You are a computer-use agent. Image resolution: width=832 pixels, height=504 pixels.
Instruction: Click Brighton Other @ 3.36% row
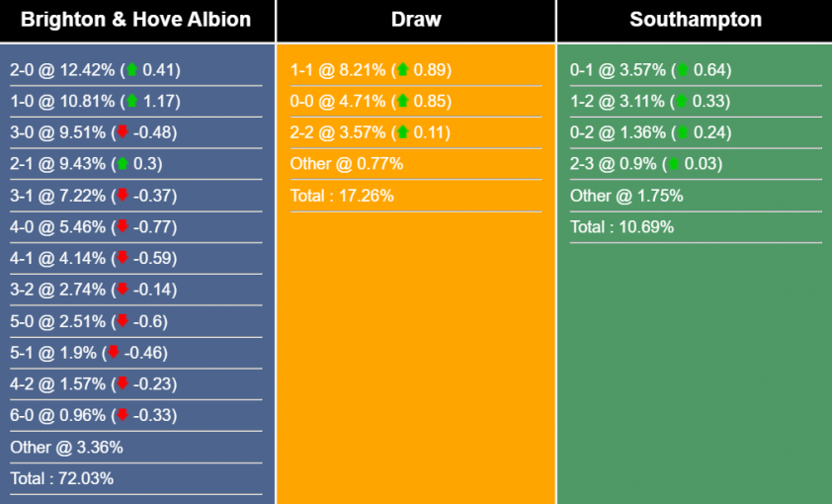[x=66, y=448]
